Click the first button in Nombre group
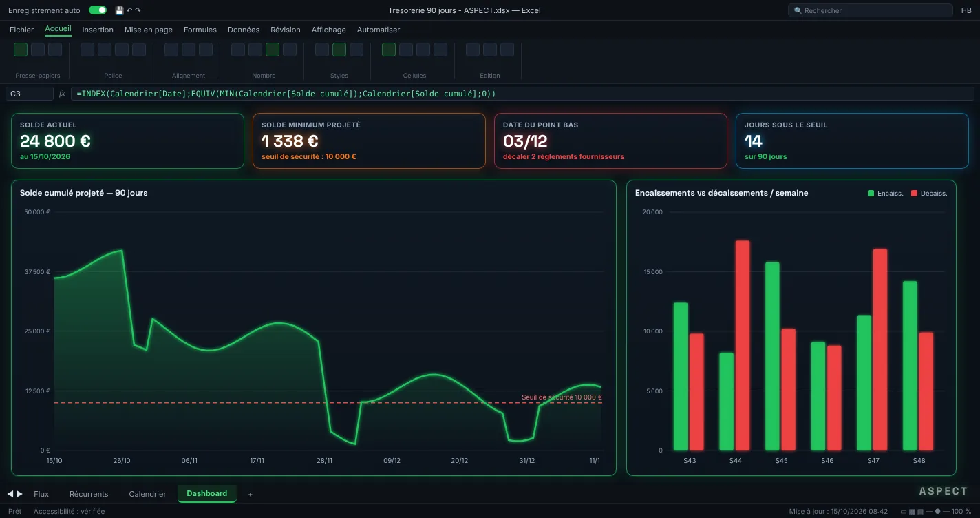This screenshot has width=980, height=518. [x=238, y=50]
